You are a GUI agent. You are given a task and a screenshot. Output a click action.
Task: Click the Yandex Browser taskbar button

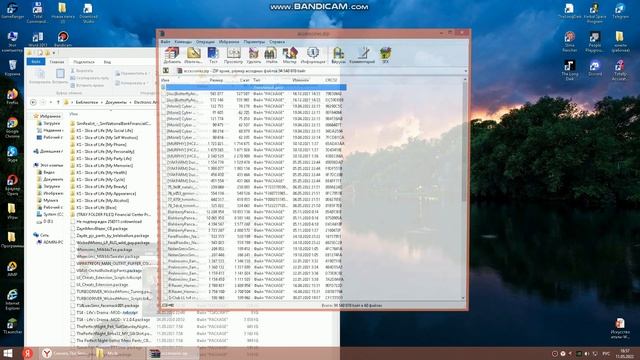65,353
